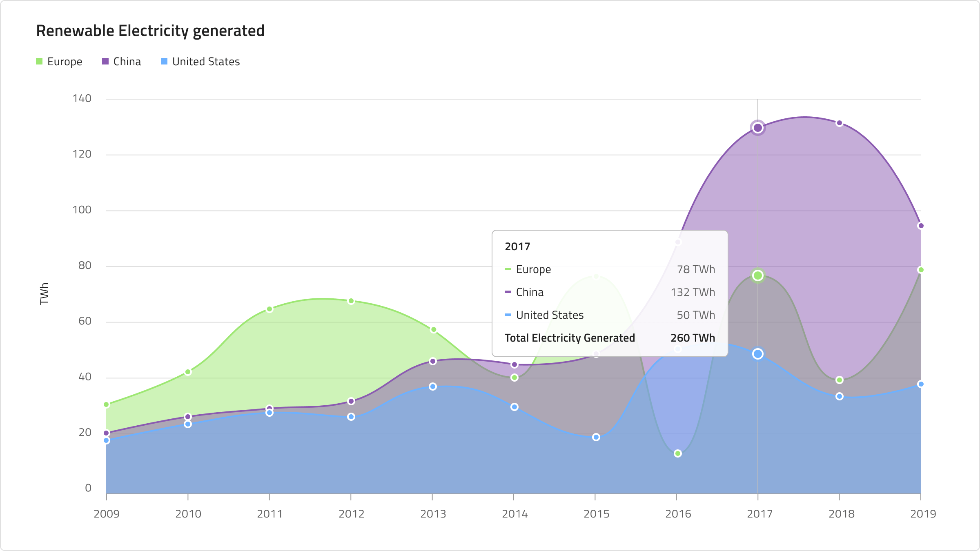Click the 2019 x-axis year label
Image resolution: width=980 pixels, height=551 pixels.
tap(923, 514)
